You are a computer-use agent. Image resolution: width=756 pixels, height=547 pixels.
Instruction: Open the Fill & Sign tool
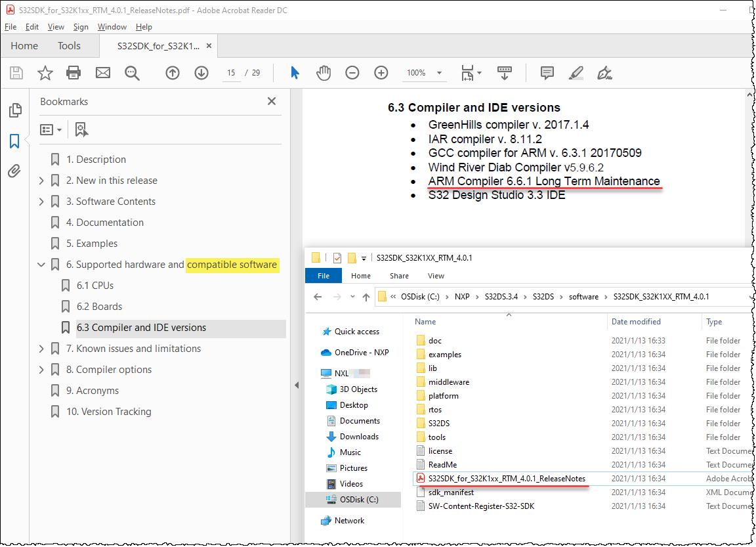point(604,73)
